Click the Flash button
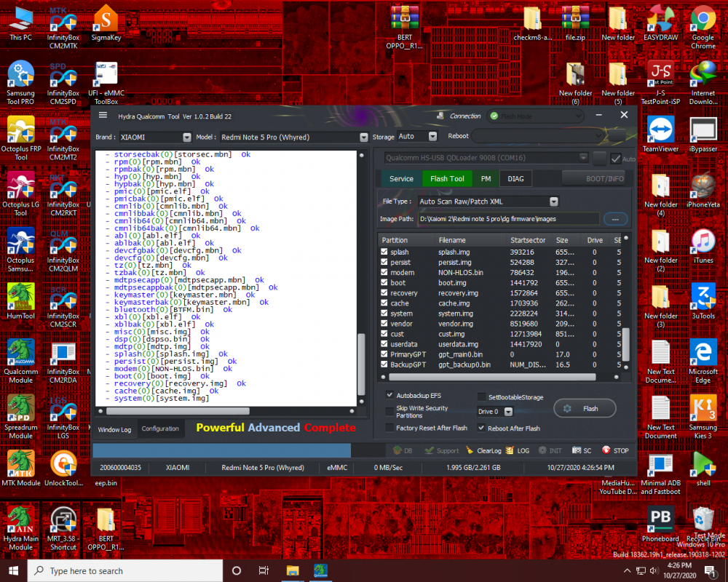This screenshot has width=728, height=582. pos(585,408)
